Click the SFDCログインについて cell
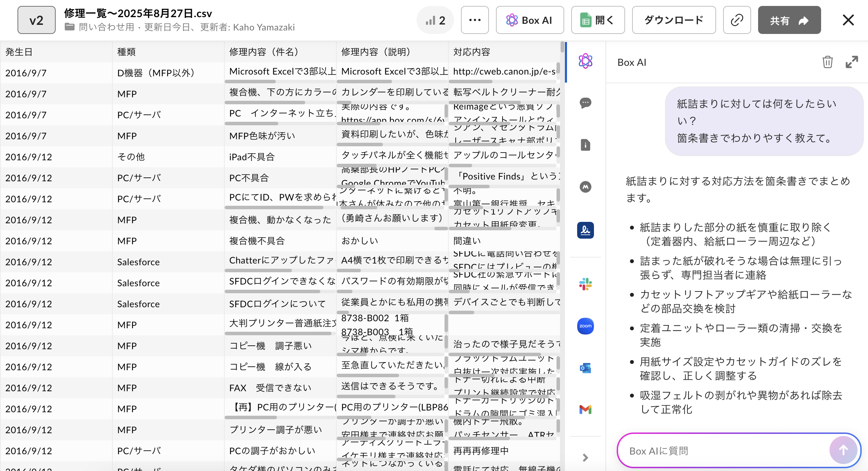Image resolution: width=868 pixels, height=471 pixels. [x=280, y=304]
